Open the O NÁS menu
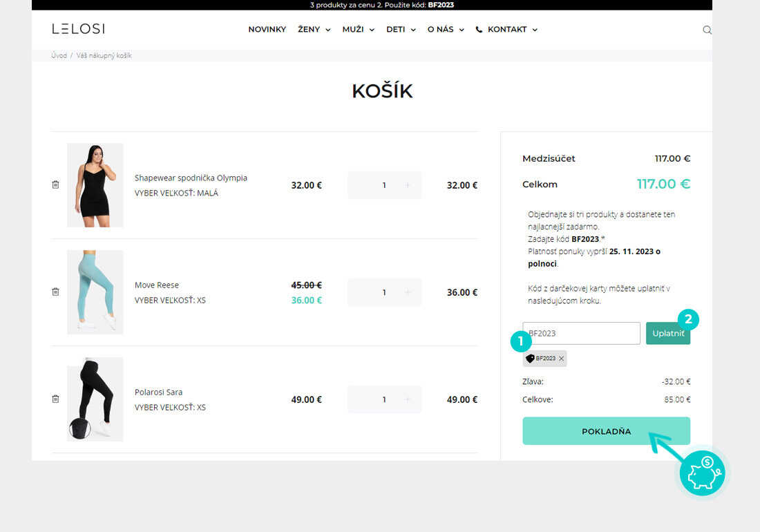 [441, 30]
